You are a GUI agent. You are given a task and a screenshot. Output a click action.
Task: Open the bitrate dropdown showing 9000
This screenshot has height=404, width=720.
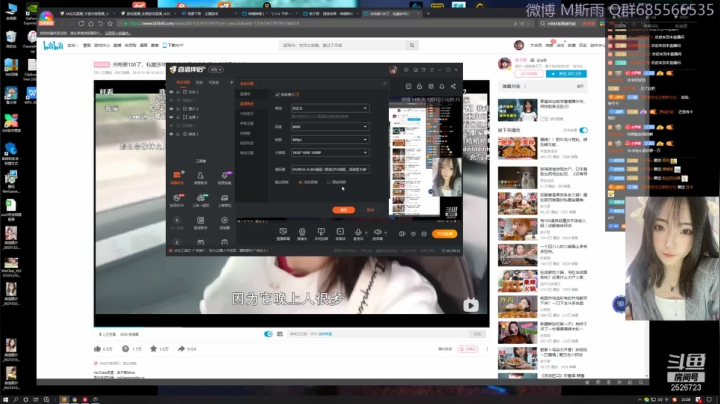click(330, 127)
